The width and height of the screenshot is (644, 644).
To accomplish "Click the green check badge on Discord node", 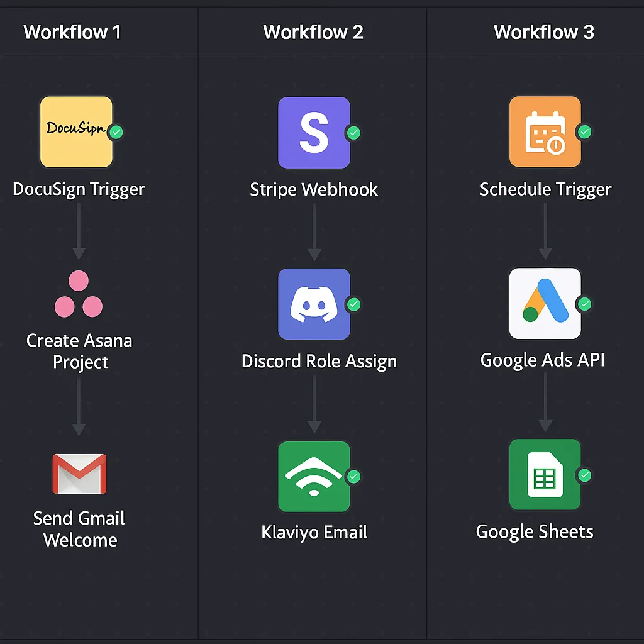I will (x=353, y=304).
